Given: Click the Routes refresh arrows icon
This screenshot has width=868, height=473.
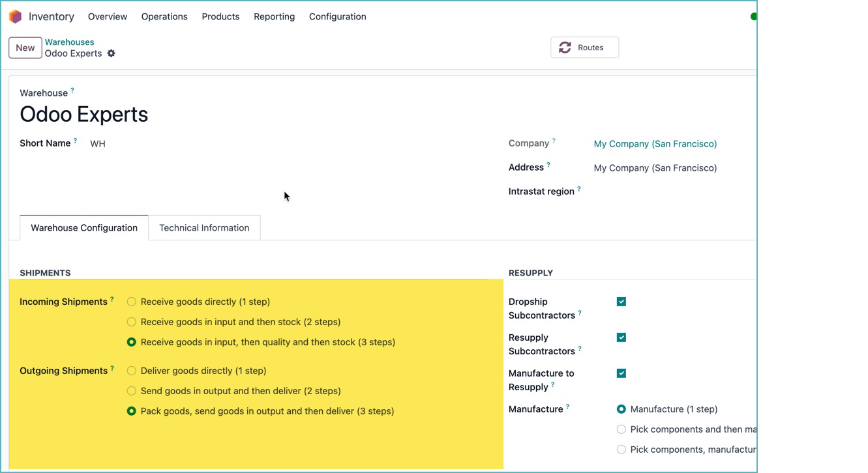Looking at the screenshot, I should coord(565,48).
